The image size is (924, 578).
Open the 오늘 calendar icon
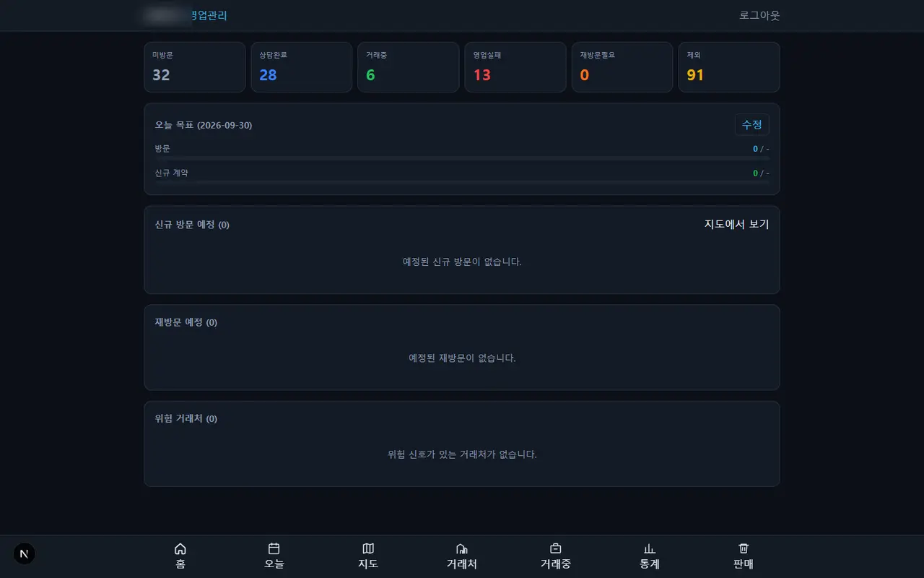[x=274, y=549]
